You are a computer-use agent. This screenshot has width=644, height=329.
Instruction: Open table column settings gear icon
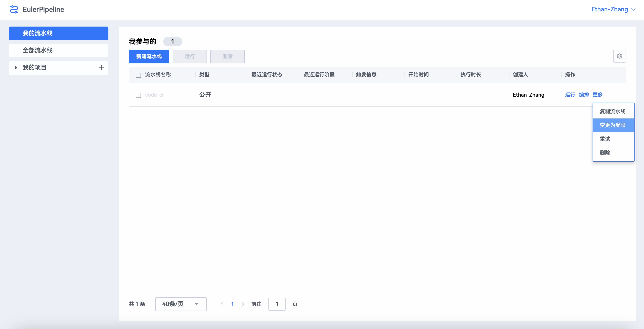pos(619,56)
